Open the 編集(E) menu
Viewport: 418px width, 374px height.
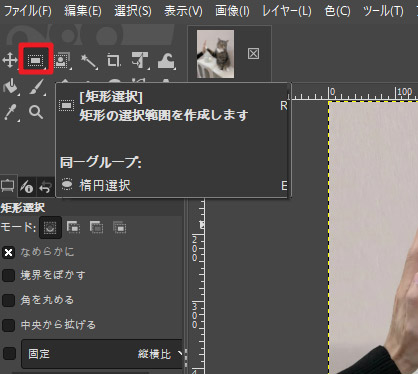click(x=83, y=11)
